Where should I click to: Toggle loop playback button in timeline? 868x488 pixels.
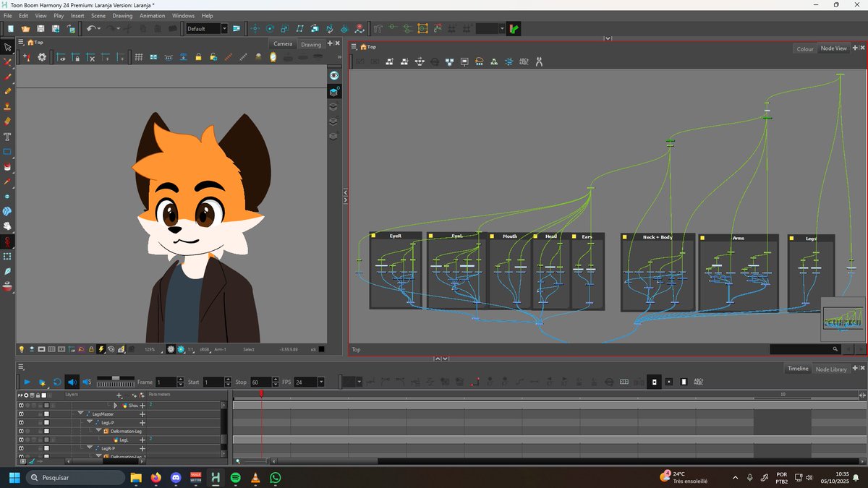click(57, 382)
